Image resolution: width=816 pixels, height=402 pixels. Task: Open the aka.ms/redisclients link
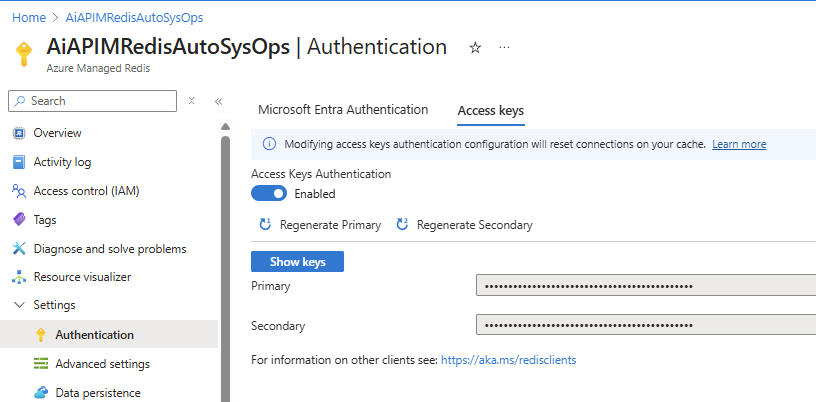(508, 360)
